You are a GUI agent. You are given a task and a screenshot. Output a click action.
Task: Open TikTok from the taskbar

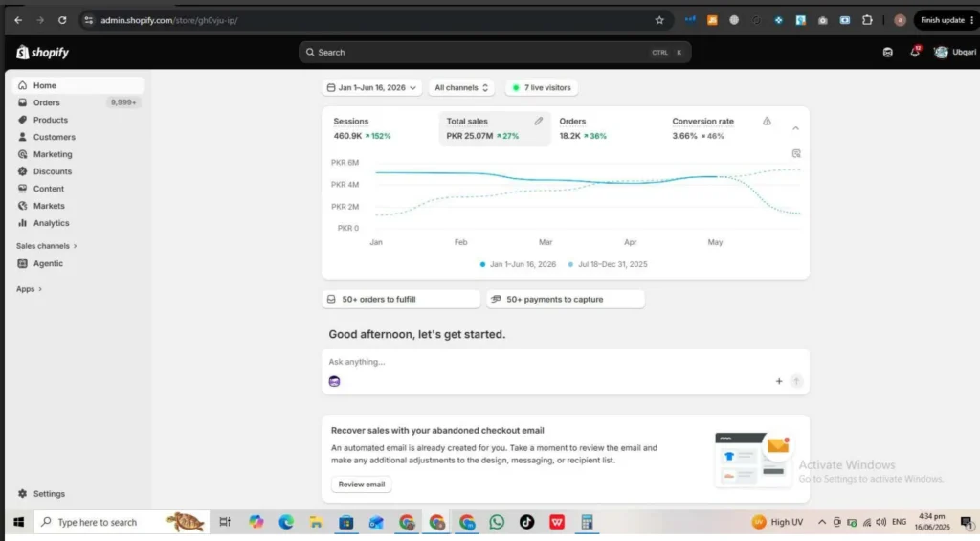(527, 522)
